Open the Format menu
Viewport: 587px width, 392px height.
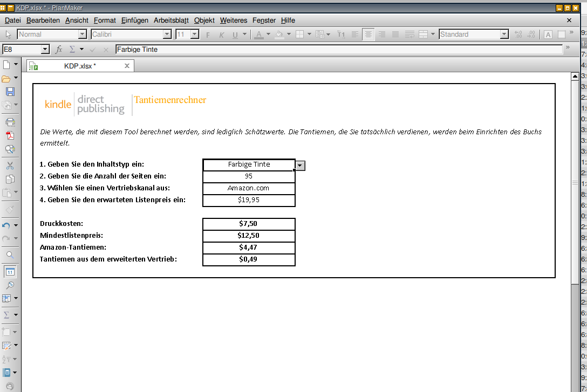pos(105,20)
